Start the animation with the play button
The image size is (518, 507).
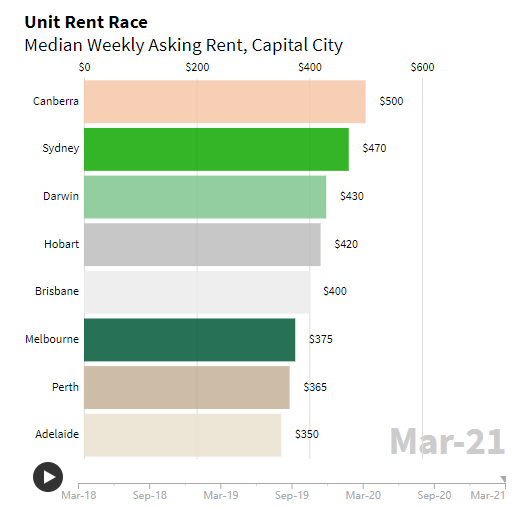[48, 477]
